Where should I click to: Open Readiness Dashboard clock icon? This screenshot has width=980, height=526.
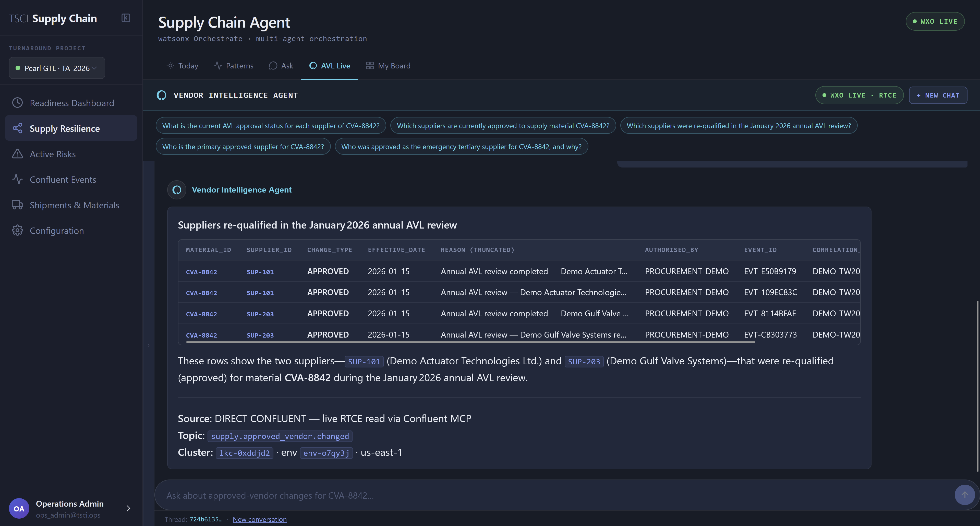[18, 103]
